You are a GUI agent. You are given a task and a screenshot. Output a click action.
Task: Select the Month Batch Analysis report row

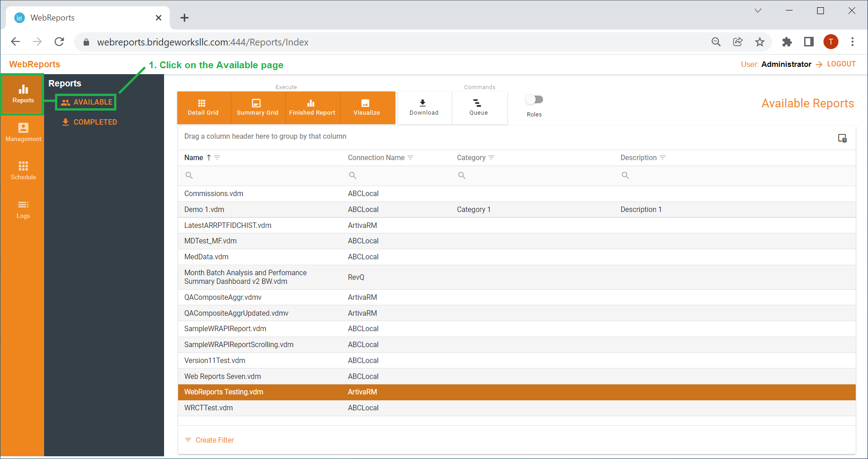(x=517, y=277)
